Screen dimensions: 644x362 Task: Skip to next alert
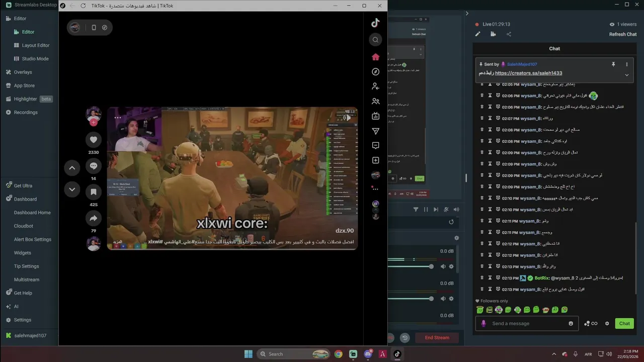(x=436, y=209)
